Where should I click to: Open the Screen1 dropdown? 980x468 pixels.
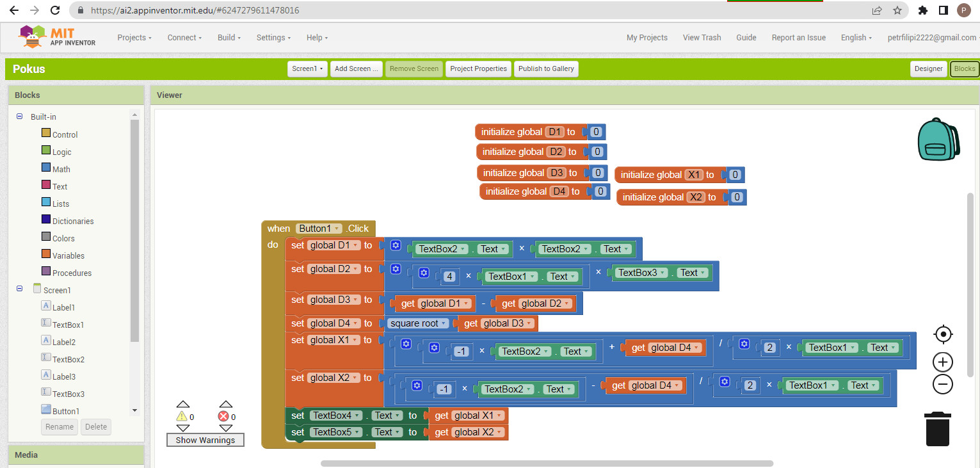(307, 69)
